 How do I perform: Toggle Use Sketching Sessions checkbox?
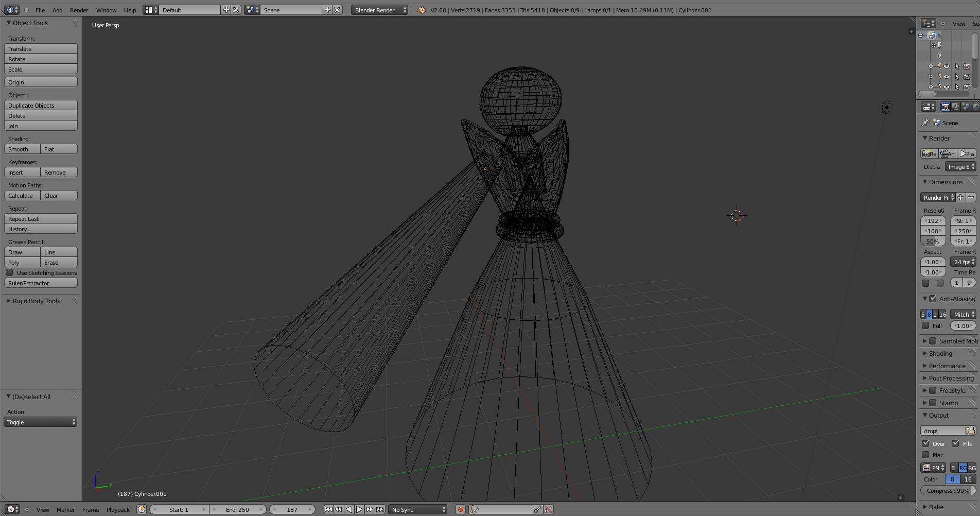click(9, 272)
